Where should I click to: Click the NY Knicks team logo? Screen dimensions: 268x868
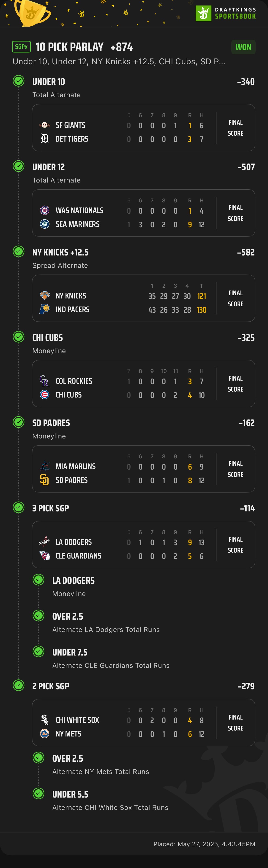pos(45,296)
